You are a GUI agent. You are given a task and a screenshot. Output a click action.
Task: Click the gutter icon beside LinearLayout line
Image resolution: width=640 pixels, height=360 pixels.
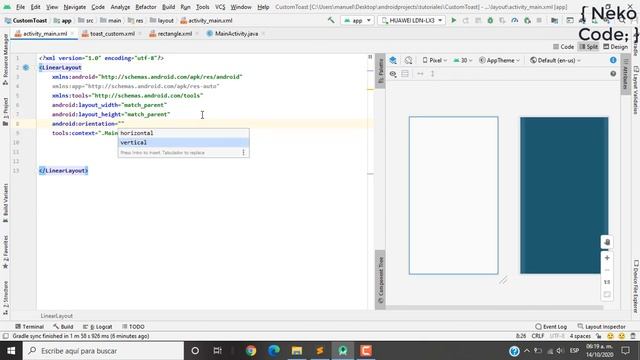click(x=26, y=67)
